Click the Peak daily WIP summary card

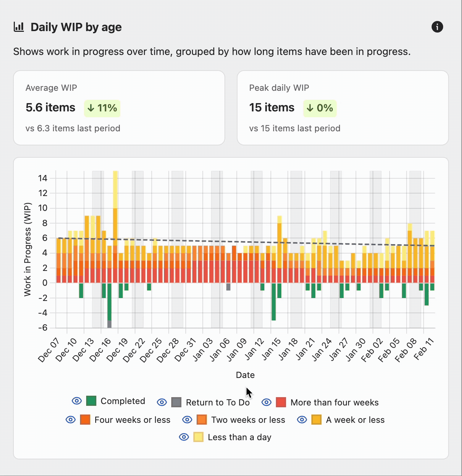pos(343,108)
